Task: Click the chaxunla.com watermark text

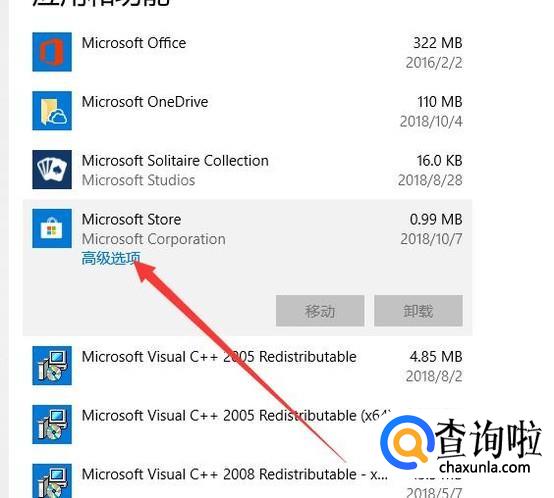Action: 484,468
